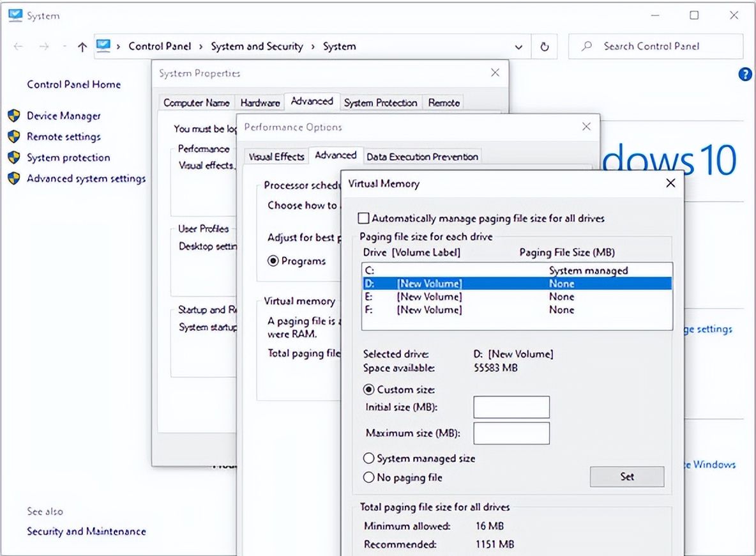Go up one level with the Up arrow
Image resolution: width=756 pixels, height=556 pixels.
point(82,47)
